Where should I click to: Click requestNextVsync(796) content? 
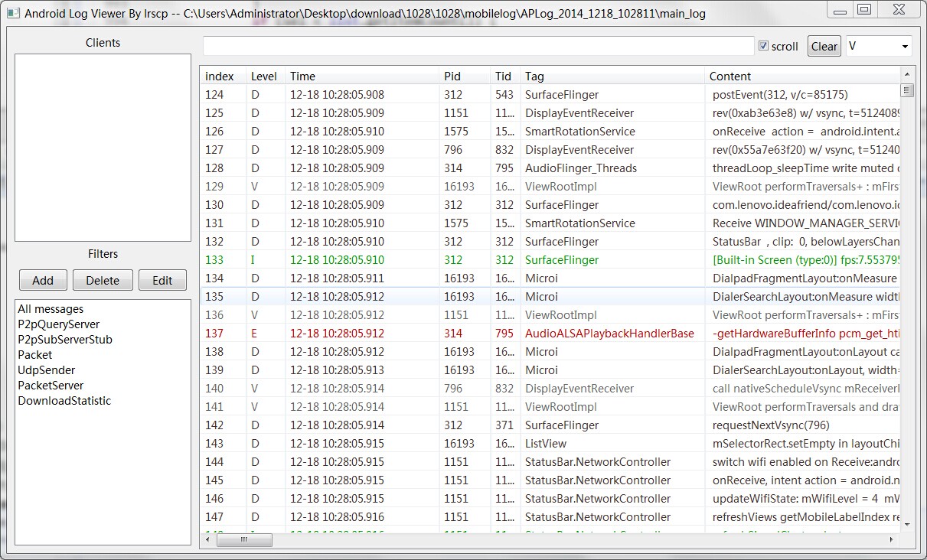pyautogui.click(x=771, y=425)
